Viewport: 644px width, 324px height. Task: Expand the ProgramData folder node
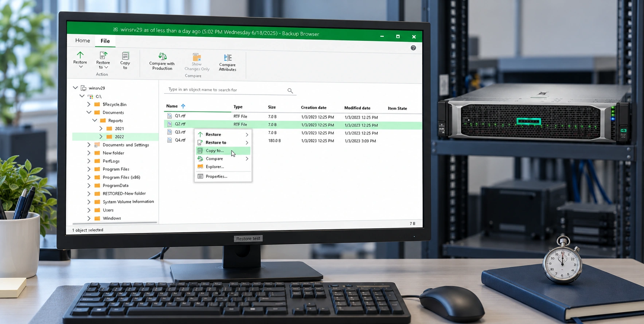(x=89, y=185)
